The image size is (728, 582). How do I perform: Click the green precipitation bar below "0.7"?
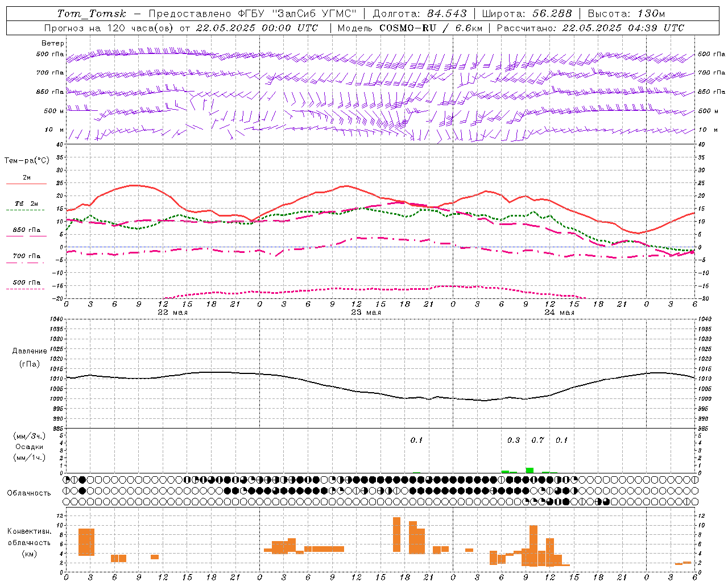tap(530, 470)
